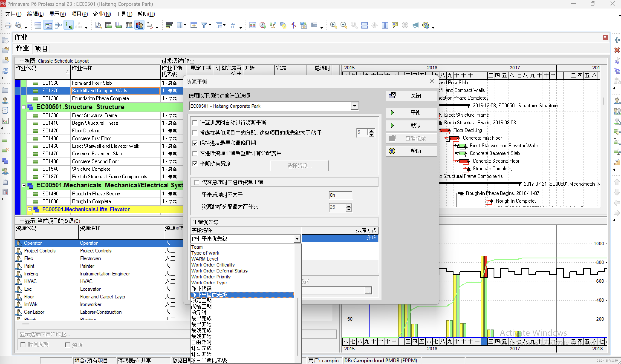Viewport: 621px width, 364px height.
Task: Zoom in on the Gantt timeline
Action: 334,25
